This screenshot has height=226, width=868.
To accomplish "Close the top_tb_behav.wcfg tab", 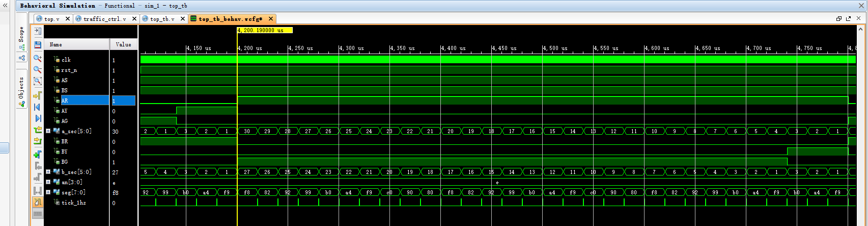I will pyautogui.click(x=271, y=19).
